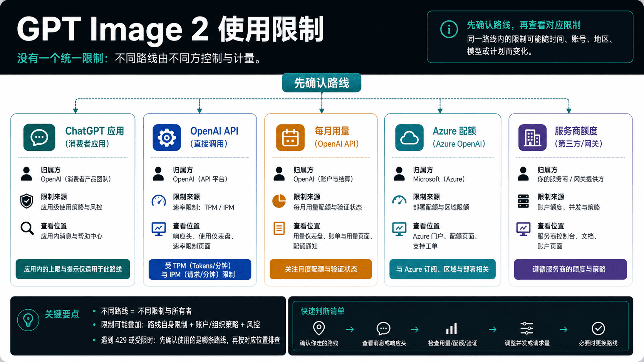Image resolution: width=644 pixels, height=362 pixels.
Task: Click the speedometer icon beside 速率限制: TPM / IPM
Action: 159,201
